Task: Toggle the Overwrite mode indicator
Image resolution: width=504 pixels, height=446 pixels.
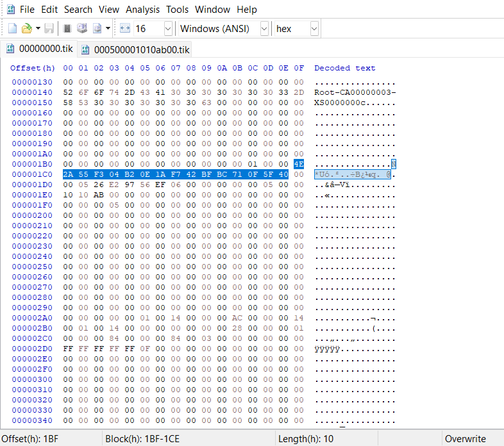Action: click(x=465, y=439)
